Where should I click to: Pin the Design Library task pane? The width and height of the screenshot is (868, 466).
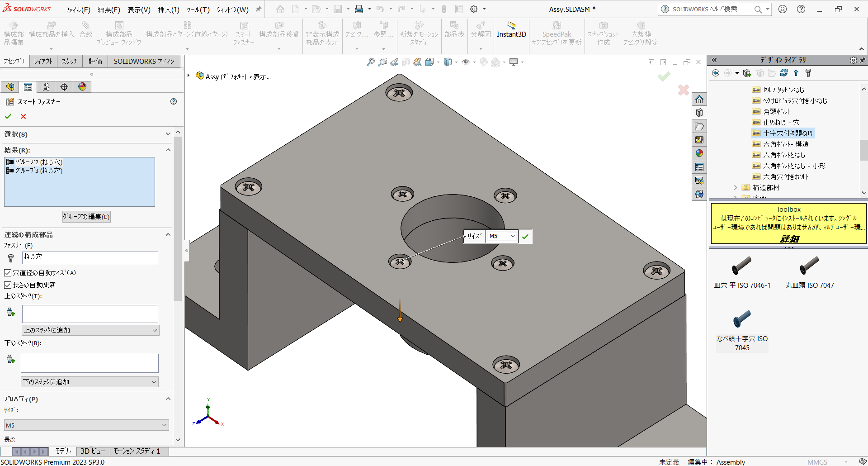(863, 60)
